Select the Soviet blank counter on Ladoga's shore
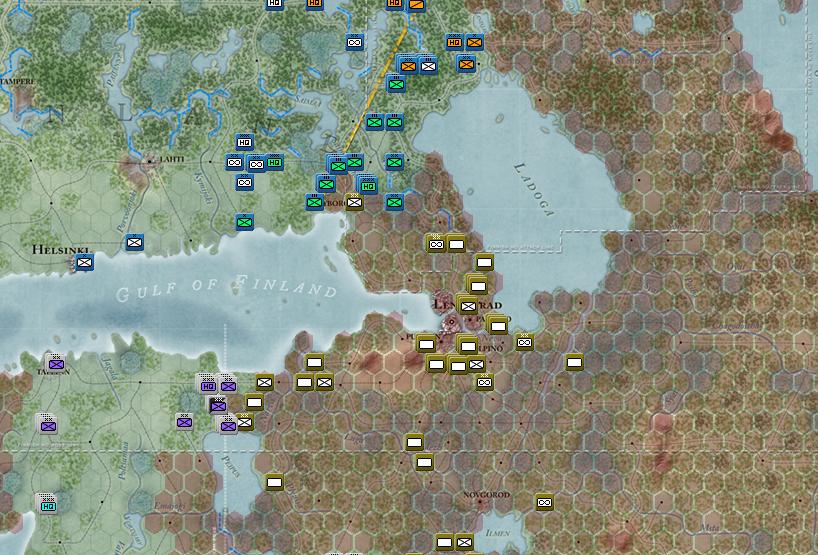The height and width of the screenshot is (555, 818). (x=485, y=262)
